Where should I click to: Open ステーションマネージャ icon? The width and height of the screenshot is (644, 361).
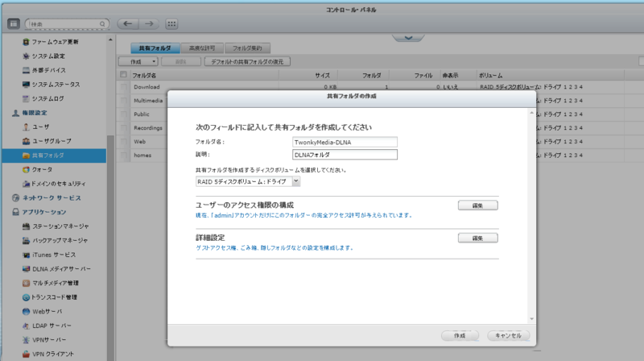(27, 226)
